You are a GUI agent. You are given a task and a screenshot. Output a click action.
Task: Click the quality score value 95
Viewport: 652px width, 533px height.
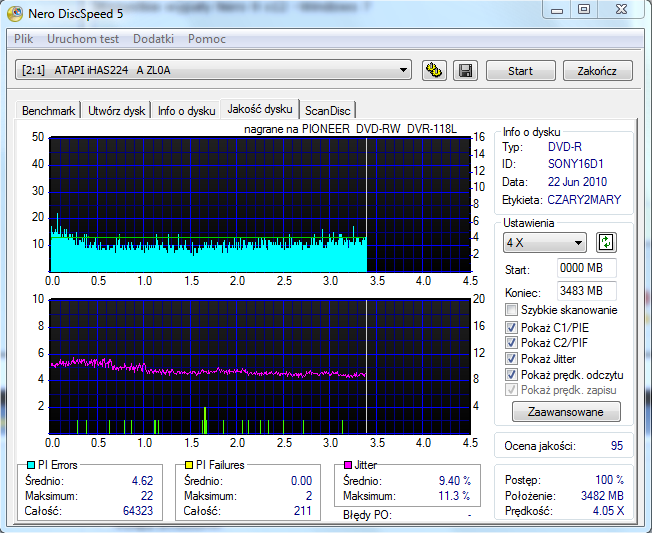pyautogui.click(x=617, y=446)
